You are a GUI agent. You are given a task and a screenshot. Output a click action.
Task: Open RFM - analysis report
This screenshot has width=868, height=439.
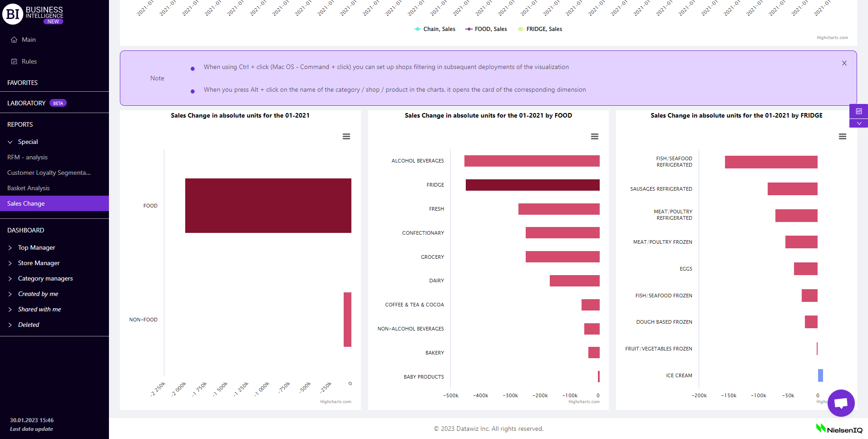27,158
